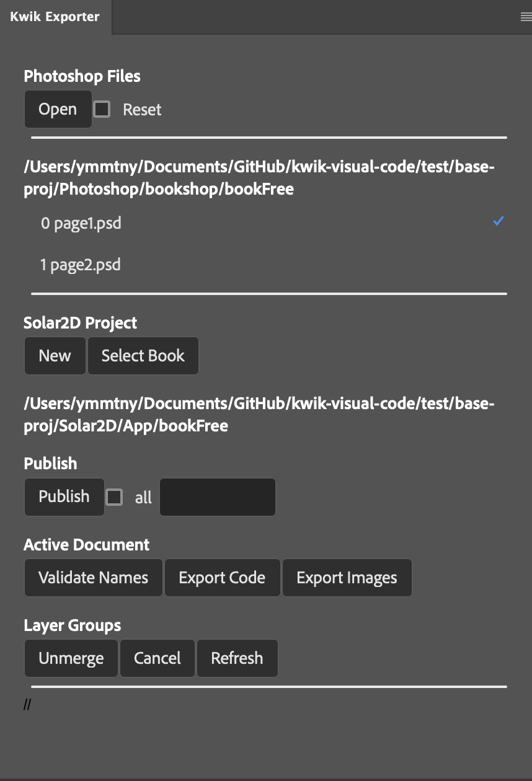Viewport: 532px width, 781px height.
Task: Click the Export Images button
Action: coord(347,578)
